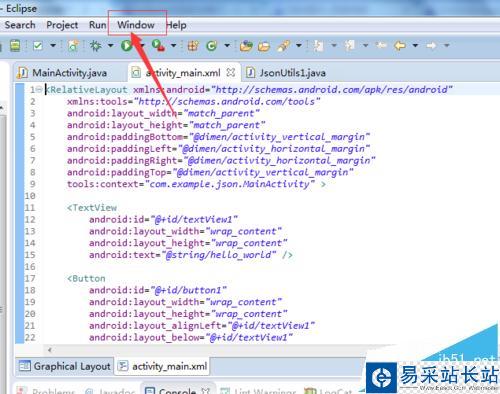The image size is (500, 394).
Task: Expand the next annotation dropdown arrow
Action: tap(334, 45)
